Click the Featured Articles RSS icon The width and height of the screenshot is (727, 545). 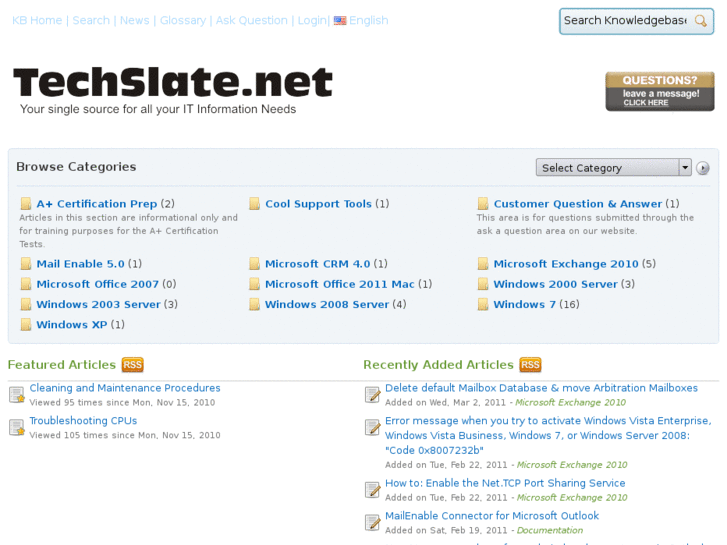tap(133, 365)
